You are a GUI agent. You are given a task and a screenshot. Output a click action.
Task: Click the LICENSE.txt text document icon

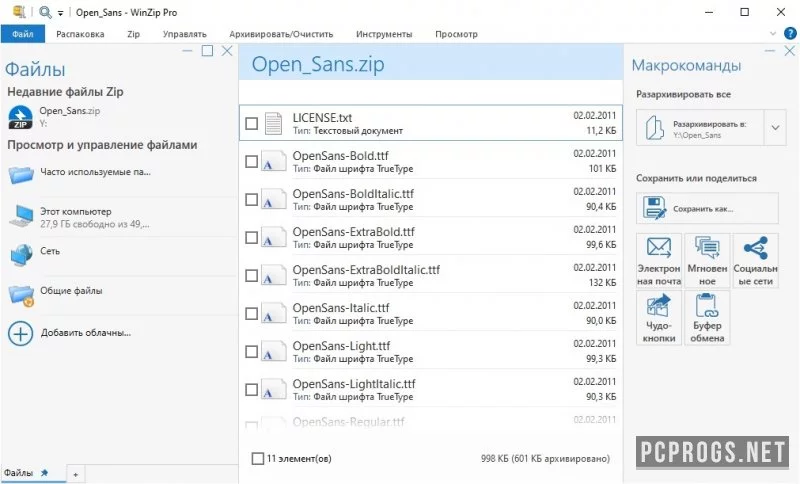tap(273, 123)
